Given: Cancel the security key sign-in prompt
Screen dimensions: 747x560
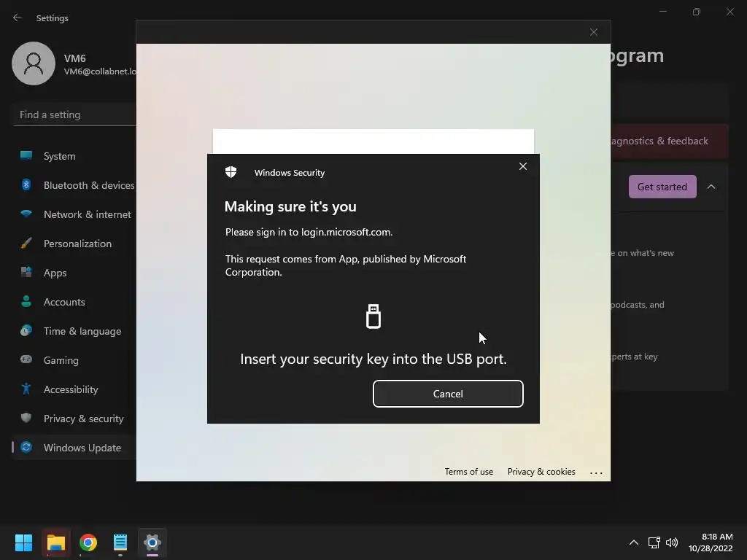Looking at the screenshot, I should (448, 394).
